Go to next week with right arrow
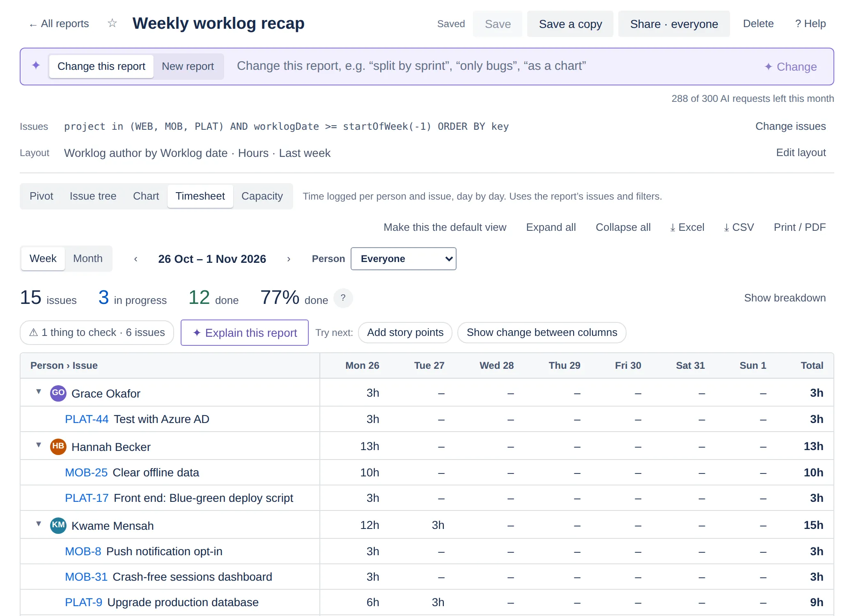854x616 pixels. pos(289,259)
